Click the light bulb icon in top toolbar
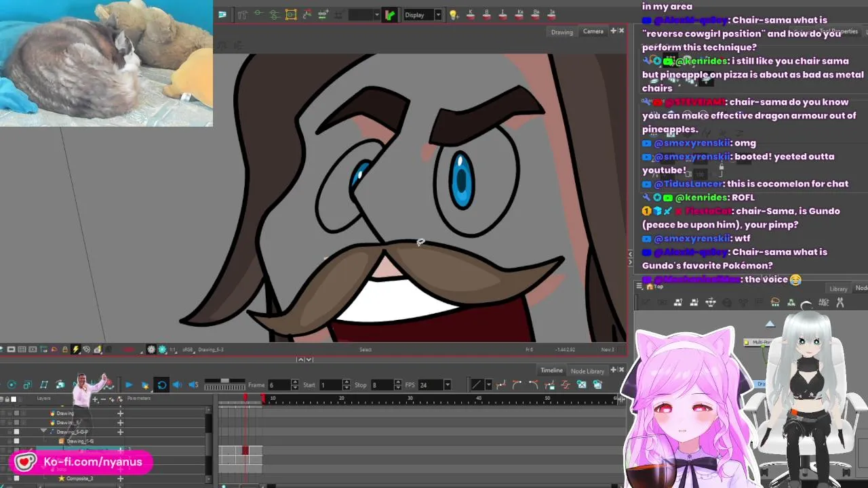 coord(454,15)
